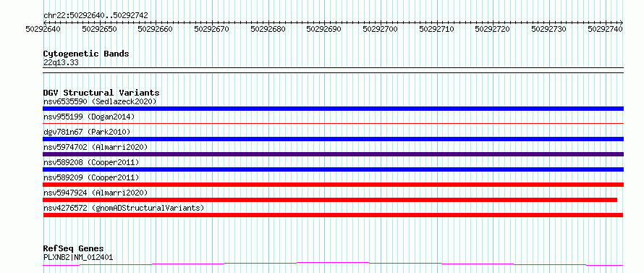Click the red nsv5947924 variant bar
The image size is (644, 273).
click(330, 200)
